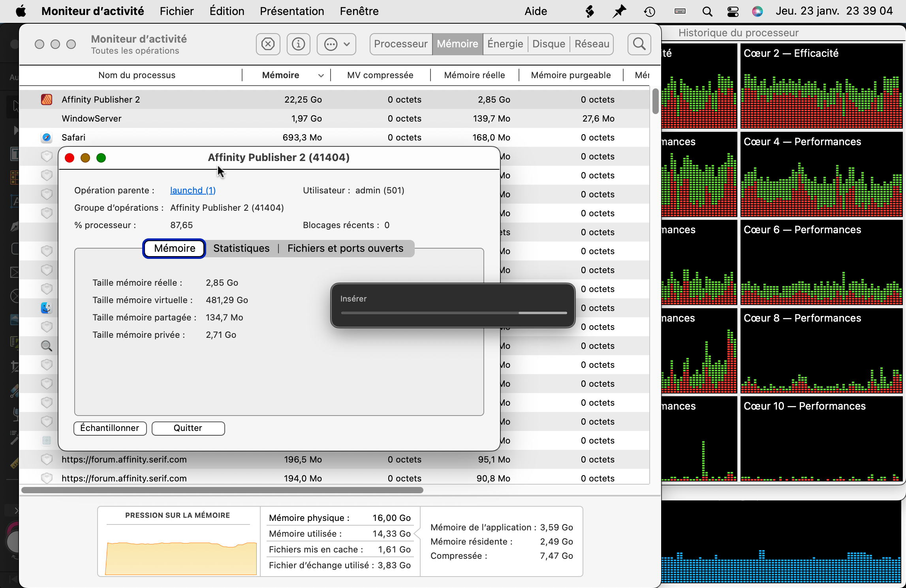Click Cœur 4 — Performances graph
The image size is (906, 588).
[821, 174]
